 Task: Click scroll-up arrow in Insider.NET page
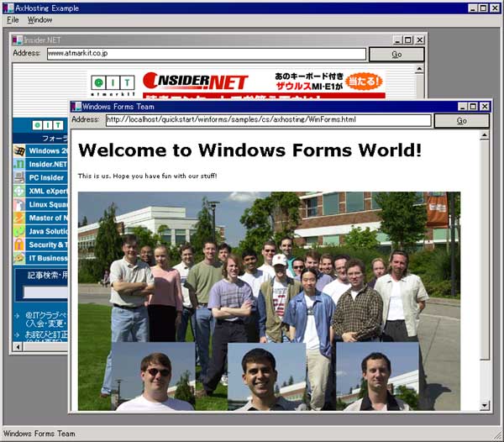[x=419, y=69]
